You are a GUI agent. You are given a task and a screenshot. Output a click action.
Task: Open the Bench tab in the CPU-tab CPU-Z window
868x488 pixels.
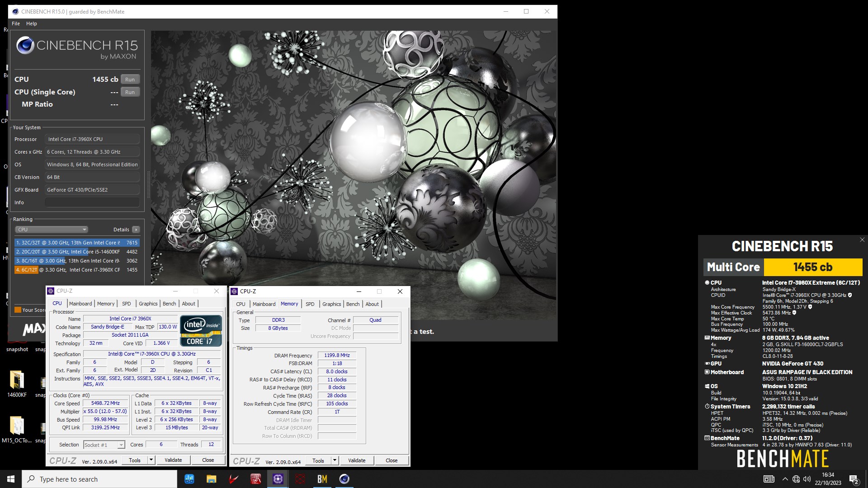170,304
